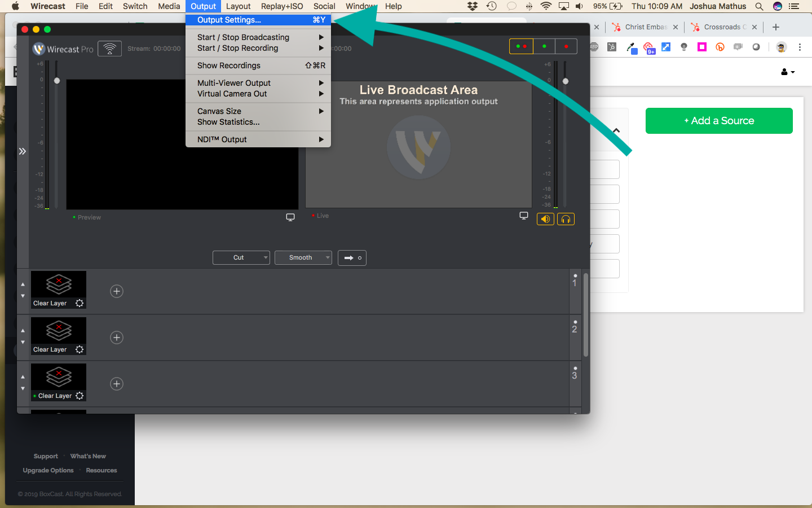Open the Cut transition dropdown
The image size is (812, 508).
[241, 258]
